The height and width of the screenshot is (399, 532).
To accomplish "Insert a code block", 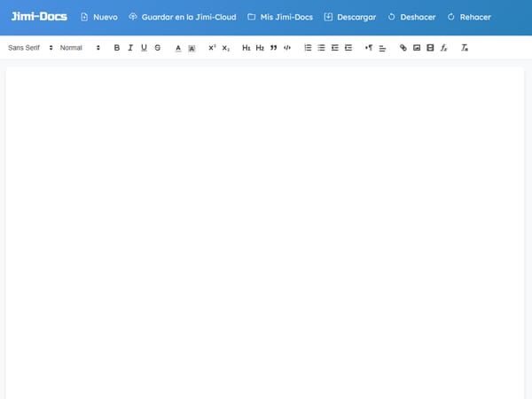I will 287,48.
